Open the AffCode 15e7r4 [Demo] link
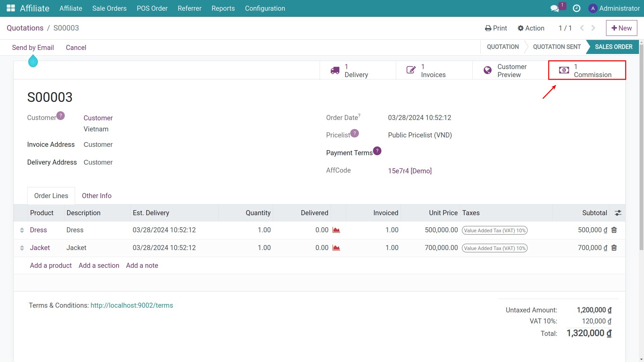 click(410, 171)
